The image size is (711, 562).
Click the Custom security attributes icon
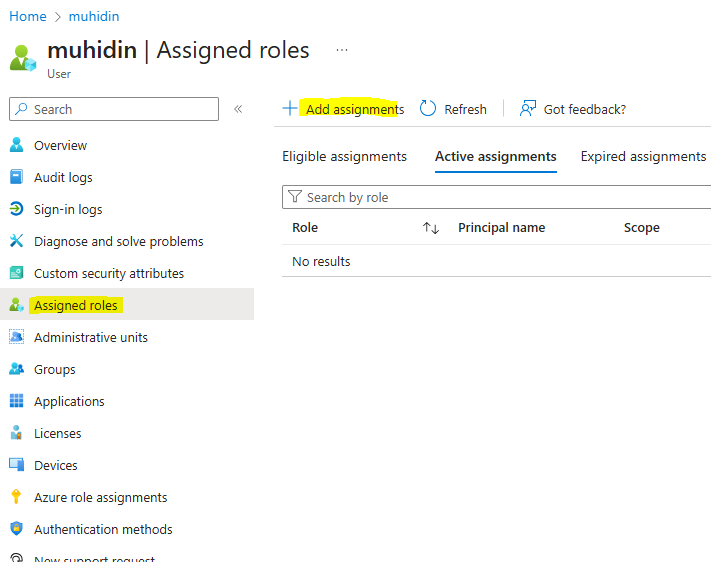click(x=16, y=273)
